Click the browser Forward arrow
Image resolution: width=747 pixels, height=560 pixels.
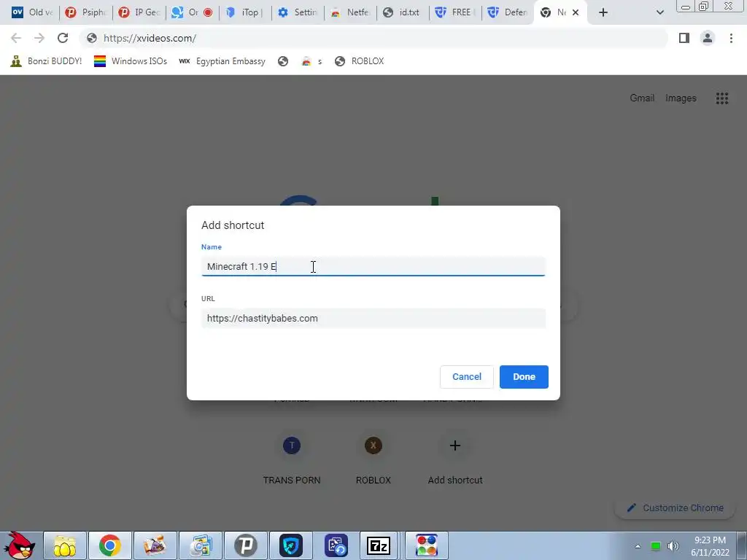click(39, 38)
